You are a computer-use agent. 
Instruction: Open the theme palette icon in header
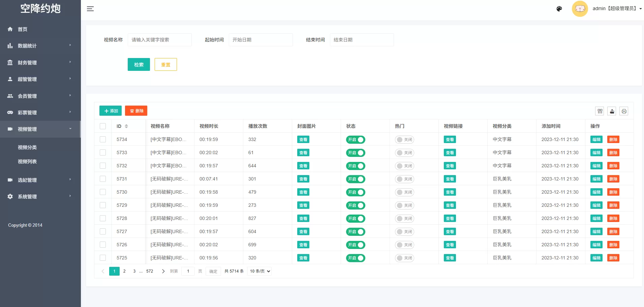[x=559, y=8]
